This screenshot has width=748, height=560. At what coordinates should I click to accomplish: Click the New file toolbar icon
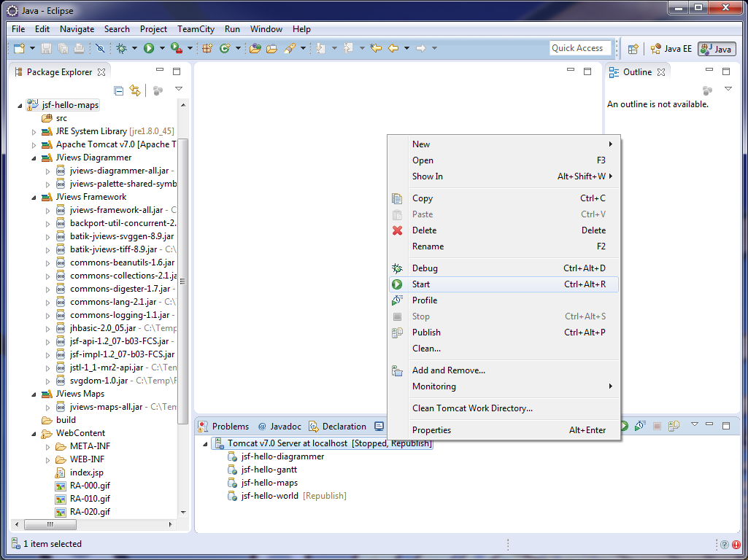click(x=18, y=49)
